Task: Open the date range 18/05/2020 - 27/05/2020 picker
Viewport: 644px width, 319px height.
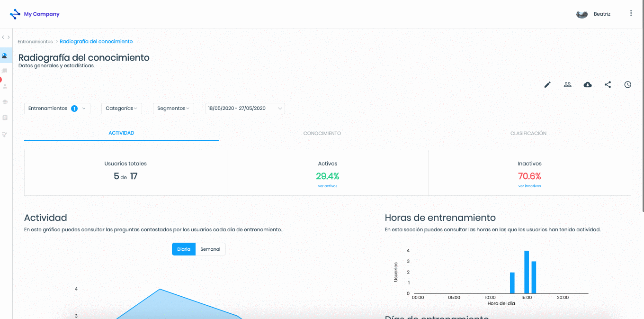Action: pos(245,109)
